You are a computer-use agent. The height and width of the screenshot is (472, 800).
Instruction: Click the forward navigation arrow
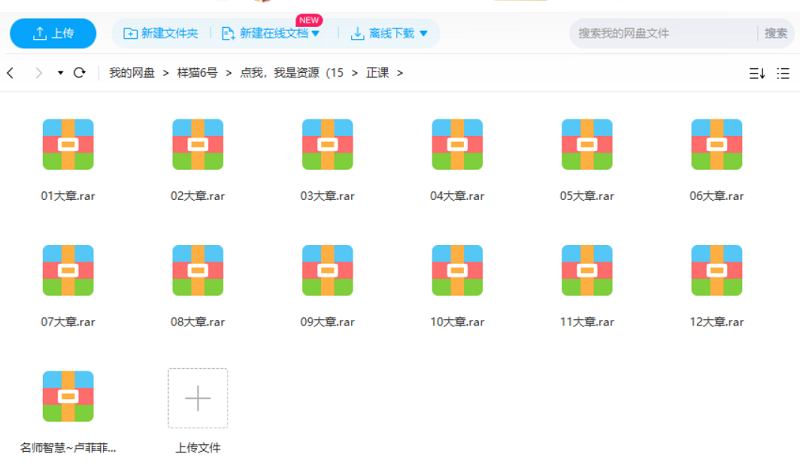[39, 73]
